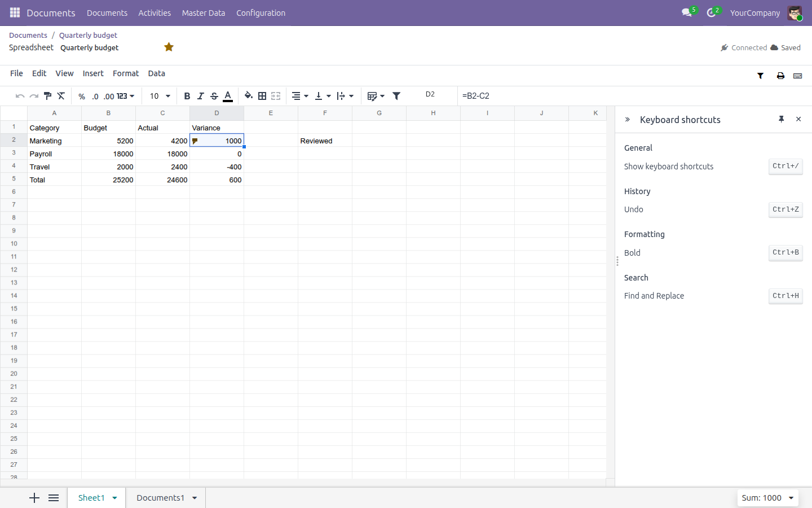
Task: Open horizontal align dropdown
Action: (x=300, y=96)
